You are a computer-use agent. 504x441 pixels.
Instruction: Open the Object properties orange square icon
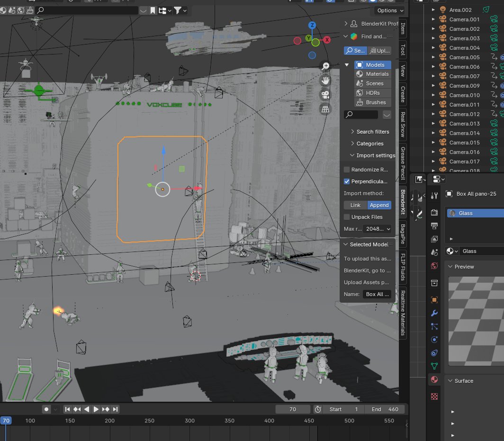coord(434,300)
